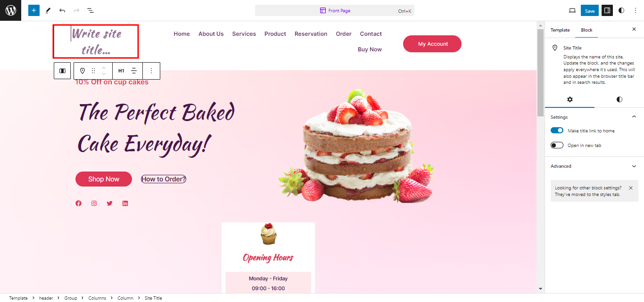The image size is (644, 302).
Task: Switch to block Styles tab in sidebar
Action: coord(619,99)
